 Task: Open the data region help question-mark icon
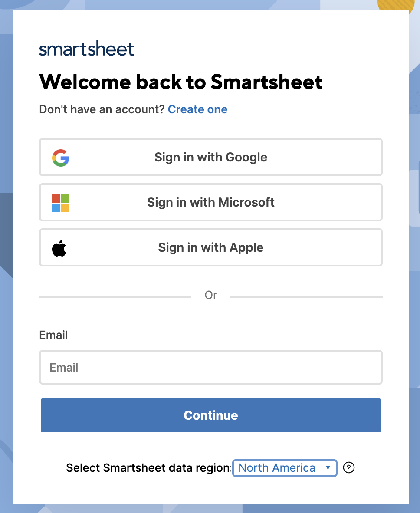349,467
